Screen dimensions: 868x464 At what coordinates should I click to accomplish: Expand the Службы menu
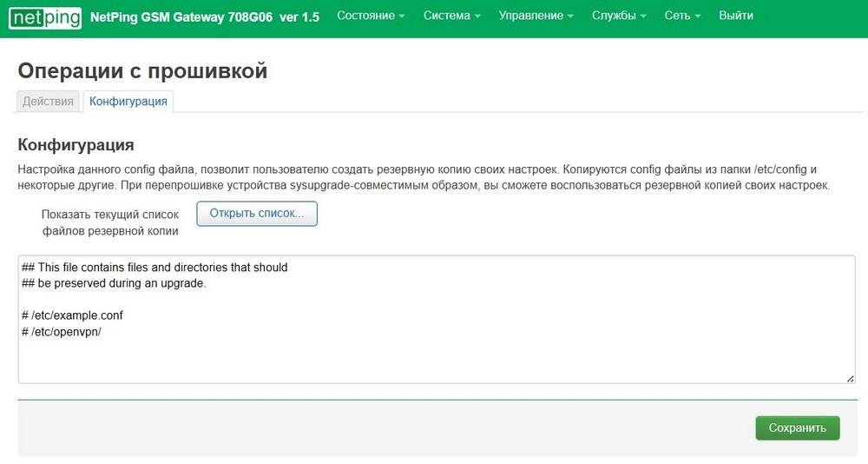pos(619,16)
